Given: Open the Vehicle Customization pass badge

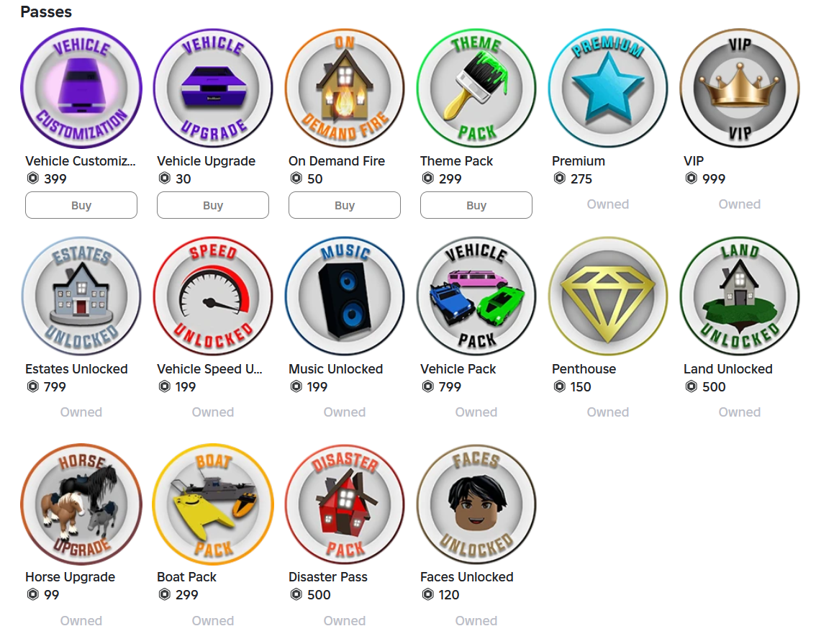Looking at the screenshot, I should (81, 88).
